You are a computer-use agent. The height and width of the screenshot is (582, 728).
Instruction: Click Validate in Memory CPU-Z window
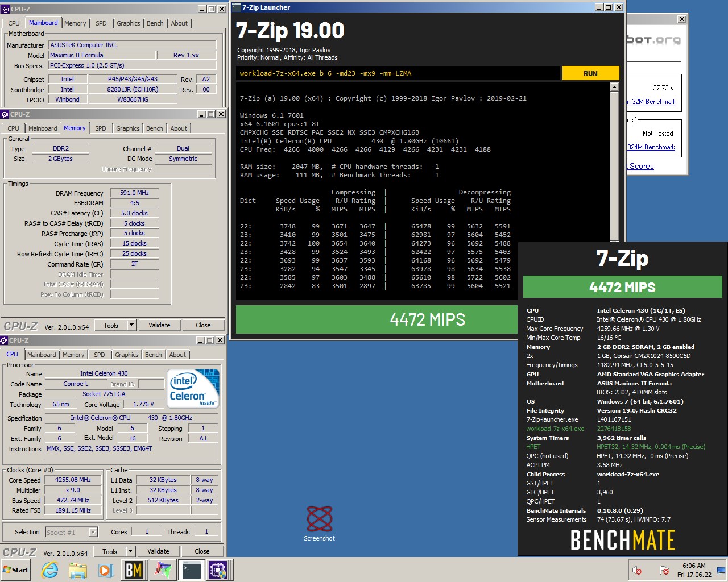point(159,325)
